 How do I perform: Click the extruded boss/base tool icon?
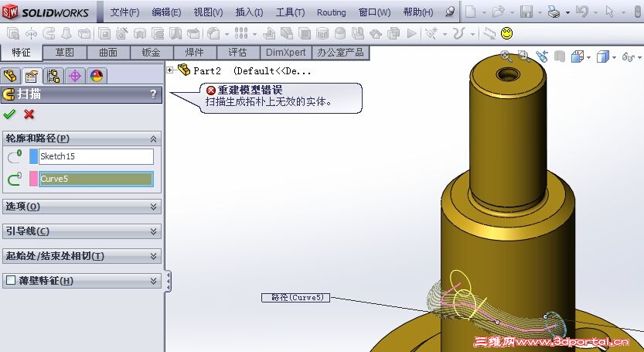pyautogui.click(x=14, y=33)
